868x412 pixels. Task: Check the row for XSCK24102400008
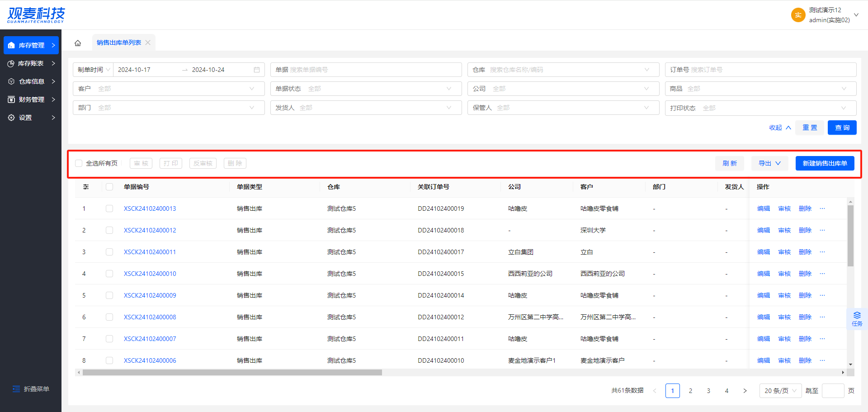(x=109, y=317)
